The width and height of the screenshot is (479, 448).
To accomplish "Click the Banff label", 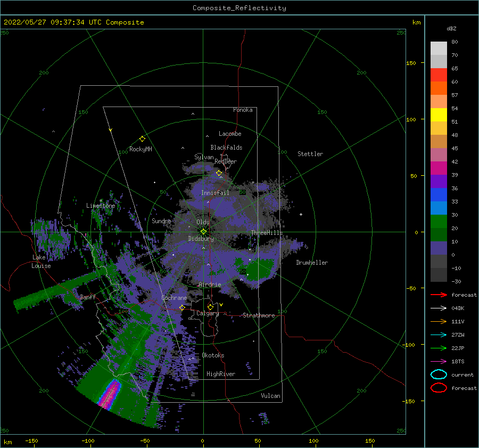I will point(88,297).
